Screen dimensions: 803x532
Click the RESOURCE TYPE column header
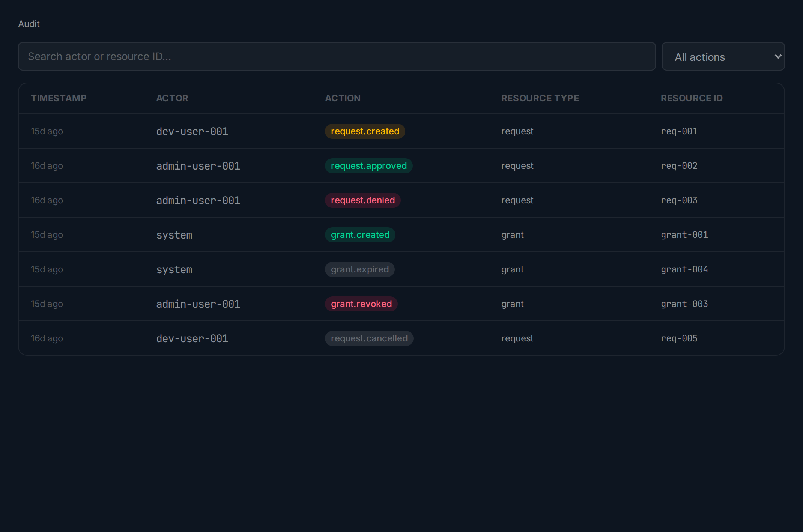click(540, 98)
